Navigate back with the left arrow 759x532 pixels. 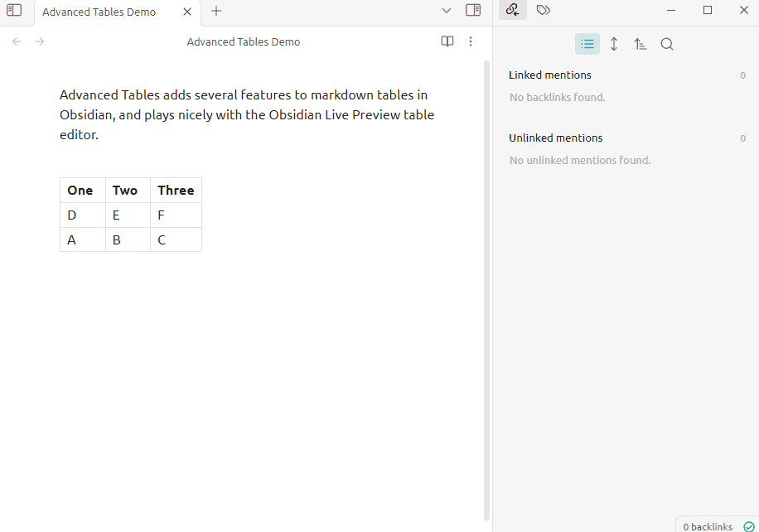click(17, 41)
